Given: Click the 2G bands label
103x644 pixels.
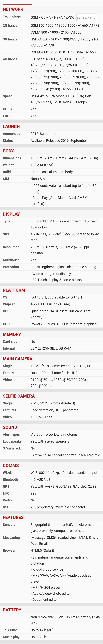Looking at the screenshot, I should 10,26.
